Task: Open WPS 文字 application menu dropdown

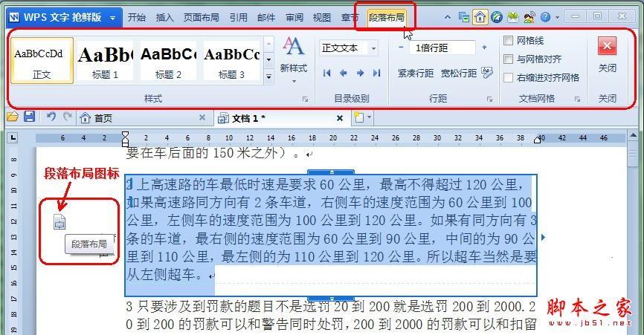Action: click(112, 18)
